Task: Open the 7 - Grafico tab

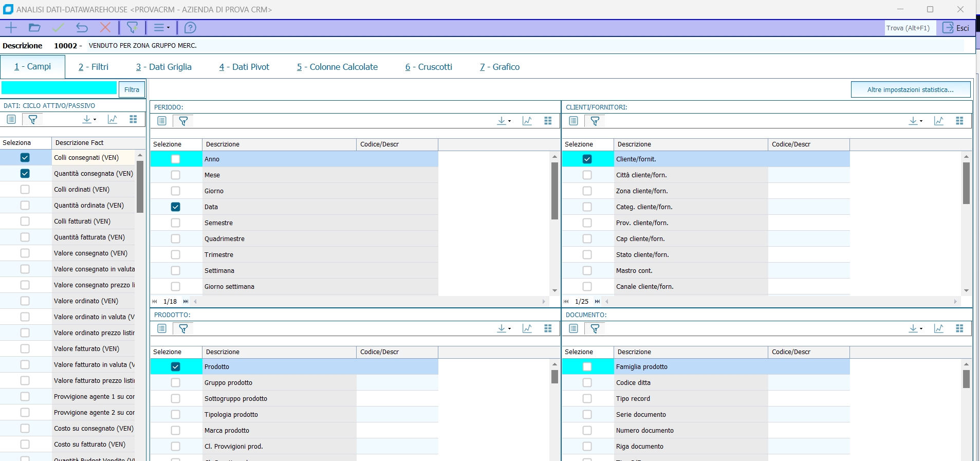Action: [500, 67]
